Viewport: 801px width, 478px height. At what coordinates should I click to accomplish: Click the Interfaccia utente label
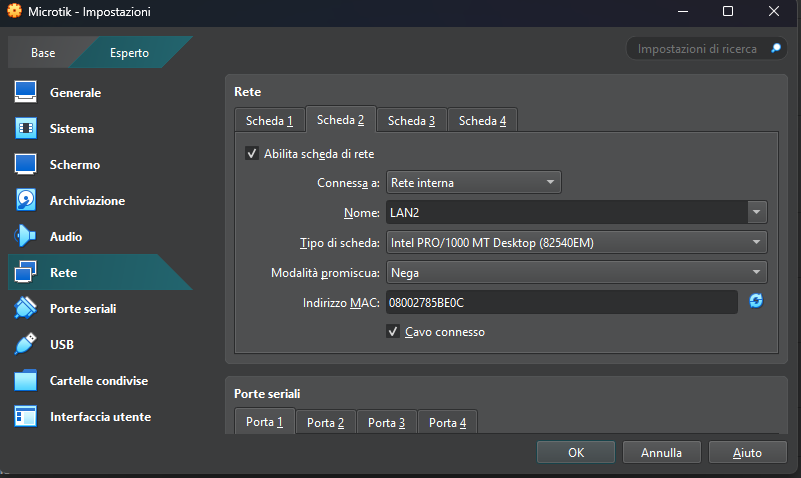(x=101, y=417)
